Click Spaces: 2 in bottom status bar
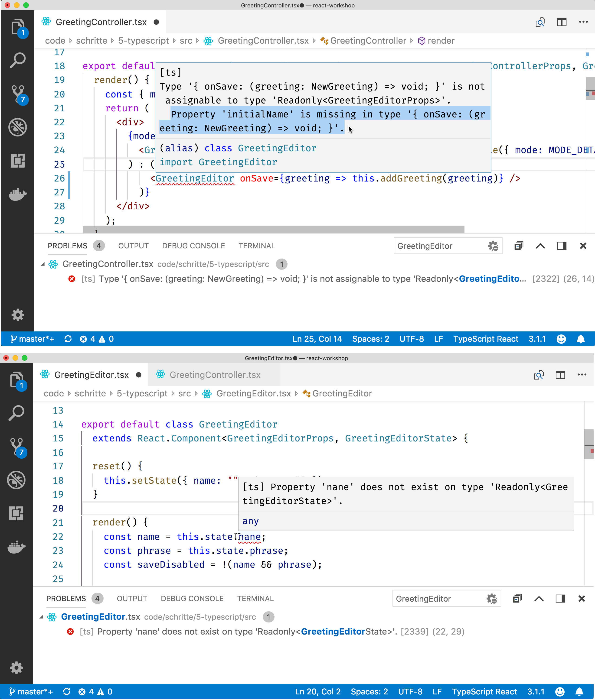The width and height of the screenshot is (595, 700). click(x=369, y=692)
